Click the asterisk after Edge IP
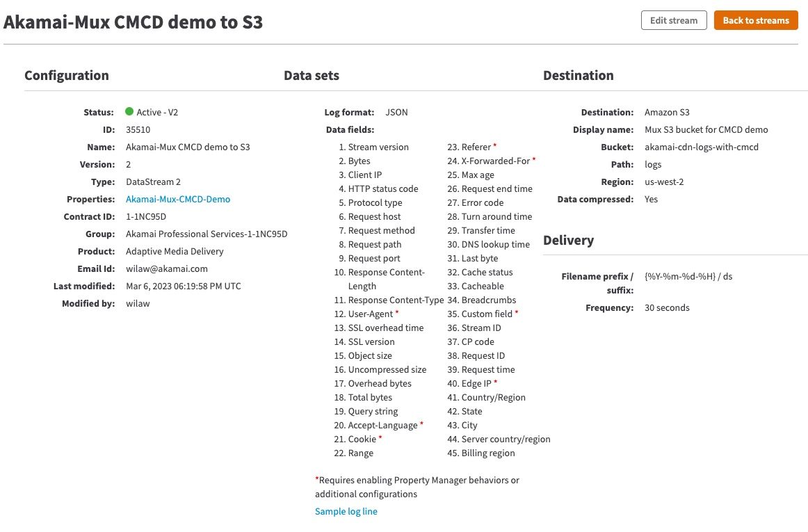The width and height of the screenshot is (808, 532). (496, 382)
